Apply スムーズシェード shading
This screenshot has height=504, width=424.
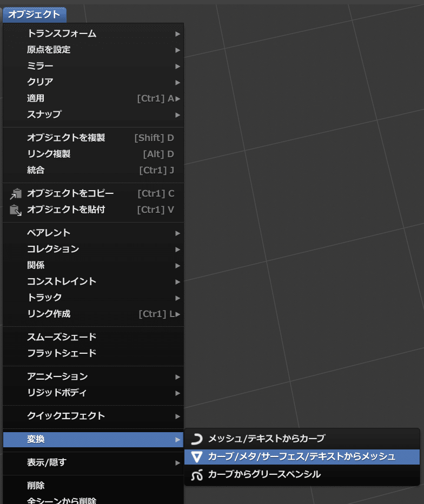[94, 337]
